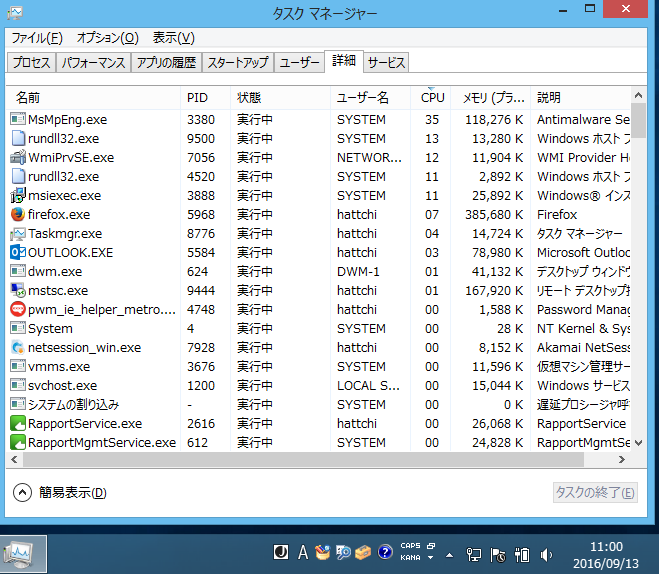
Task: Click the red pwm_ie_helper_metro icon
Action: (18, 309)
